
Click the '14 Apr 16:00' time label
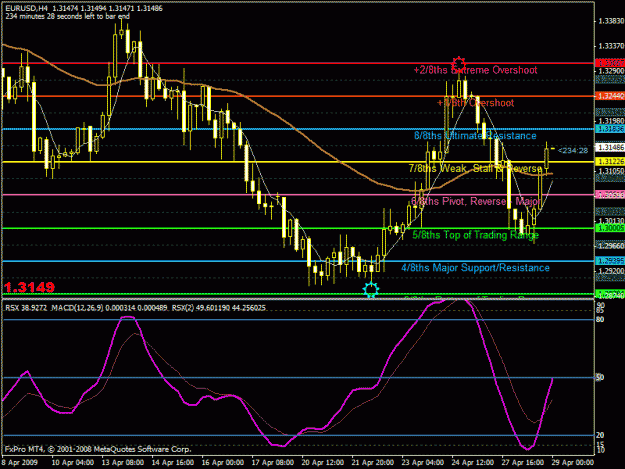click(173, 463)
